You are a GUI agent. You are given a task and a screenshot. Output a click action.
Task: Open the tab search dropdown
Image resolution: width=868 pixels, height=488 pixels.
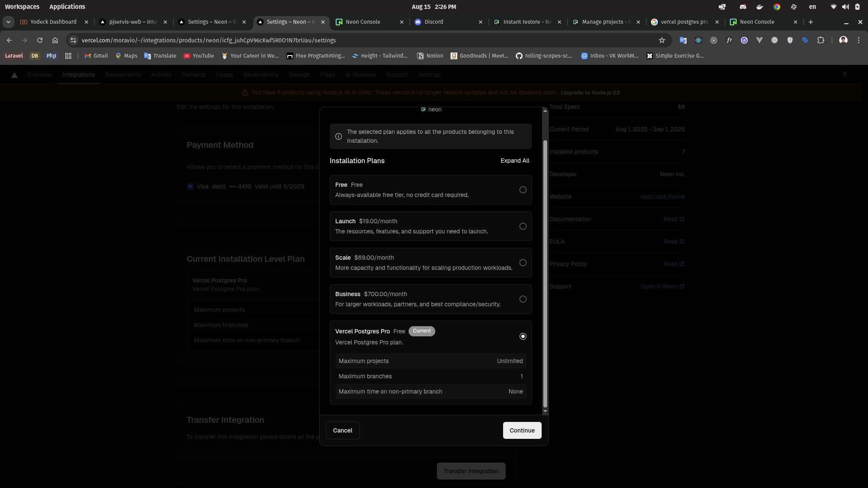pyautogui.click(x=8, y=22)
